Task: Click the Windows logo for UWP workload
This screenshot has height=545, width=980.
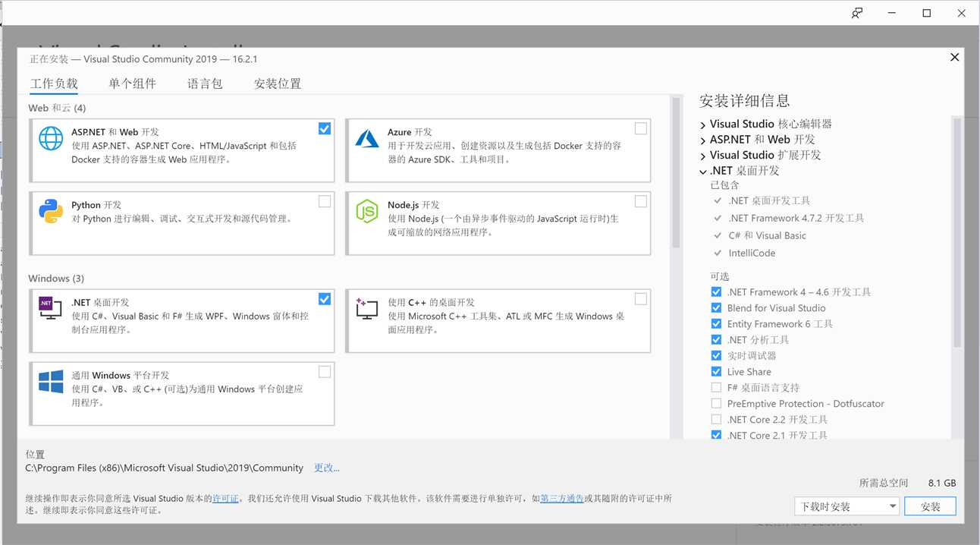Action: (x=51, y=382)
